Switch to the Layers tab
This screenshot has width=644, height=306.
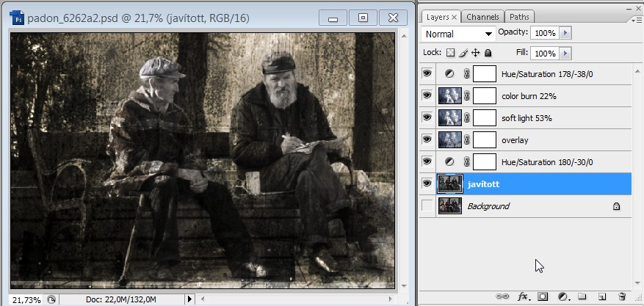click(437, 17)
